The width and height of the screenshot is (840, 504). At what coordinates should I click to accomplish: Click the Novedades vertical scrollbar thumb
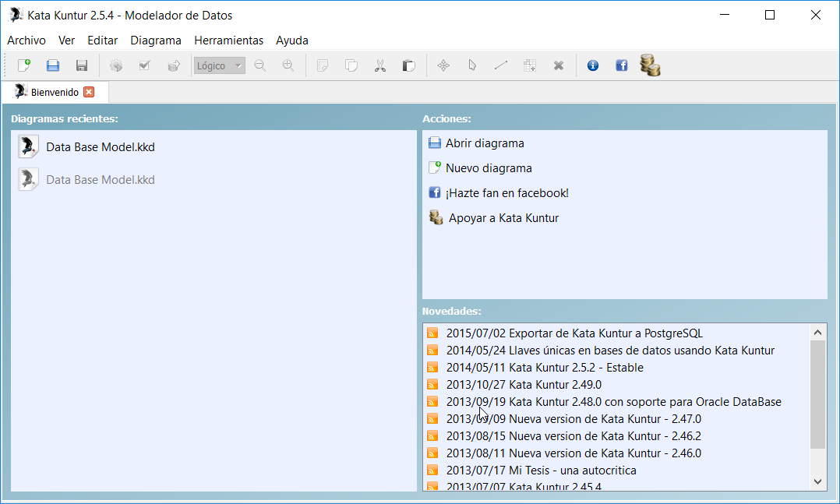tap(817, 394)
